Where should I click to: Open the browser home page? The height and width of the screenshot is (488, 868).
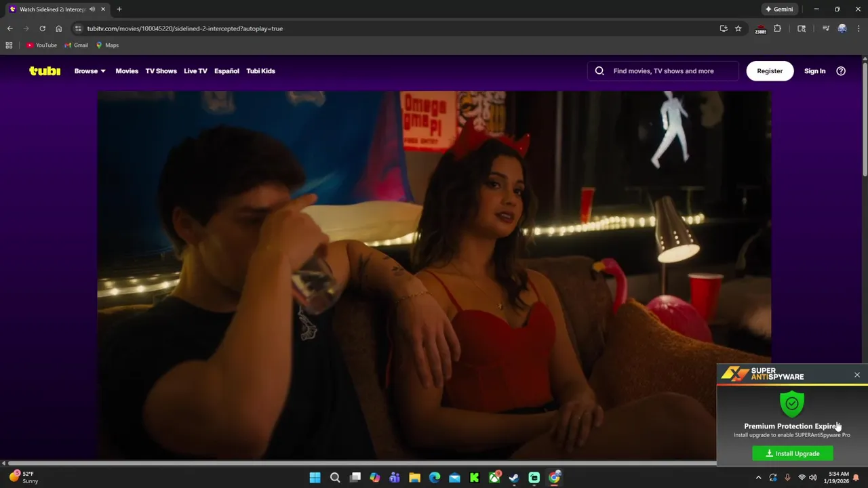(x=58, y=28)
